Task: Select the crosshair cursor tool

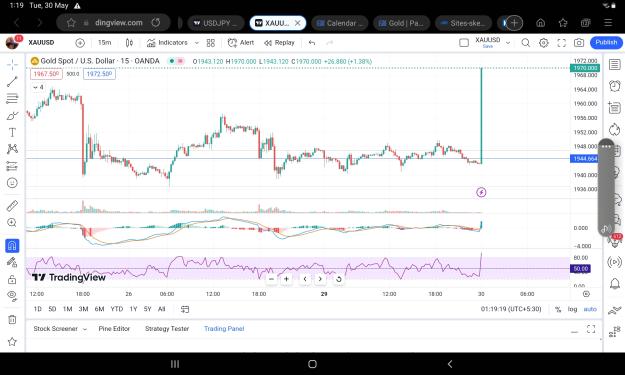Action: pos(12,65)
